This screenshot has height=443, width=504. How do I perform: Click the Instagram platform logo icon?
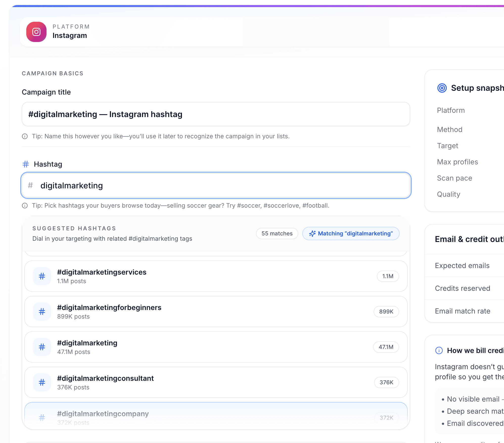(36, 32)
